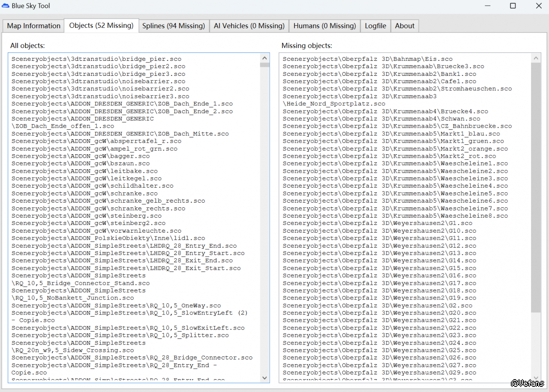This screenshot has width=549, height=392.
Task: Maximize the Blue Sky Tool window
Action: [x=513, y=6]
